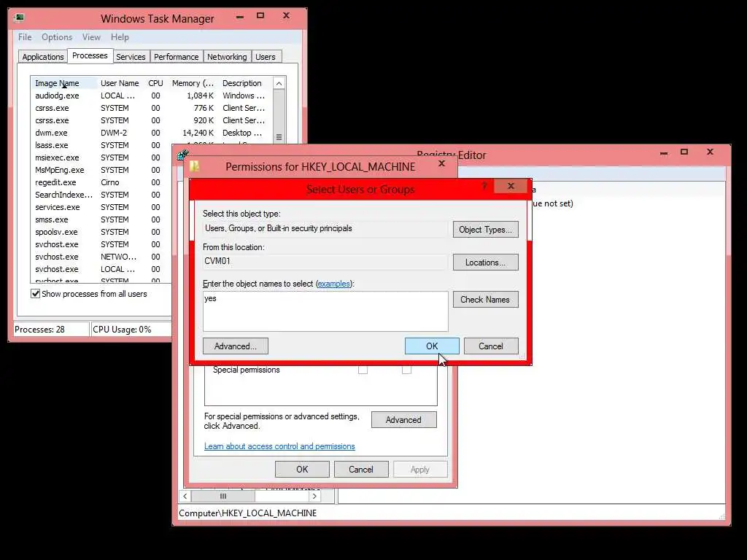Click Cancel in the Permissions dialog

click(x=361, y=470)
